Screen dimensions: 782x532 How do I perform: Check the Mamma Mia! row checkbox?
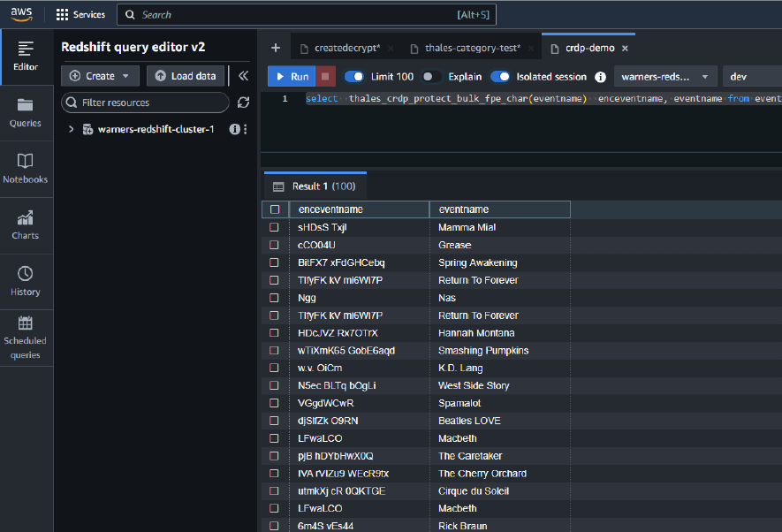tap(274, 227)
